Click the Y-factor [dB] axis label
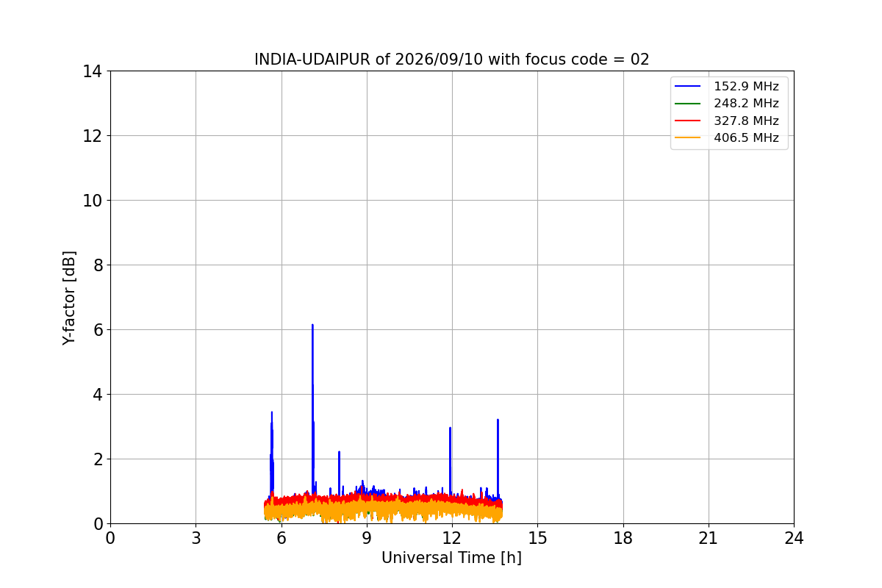 click(x=69, y=298)
